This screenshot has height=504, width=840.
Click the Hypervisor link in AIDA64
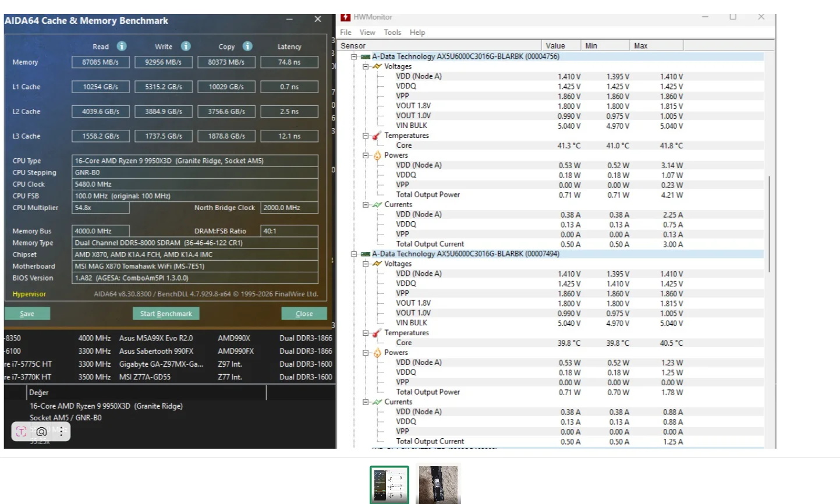(29, 294)
